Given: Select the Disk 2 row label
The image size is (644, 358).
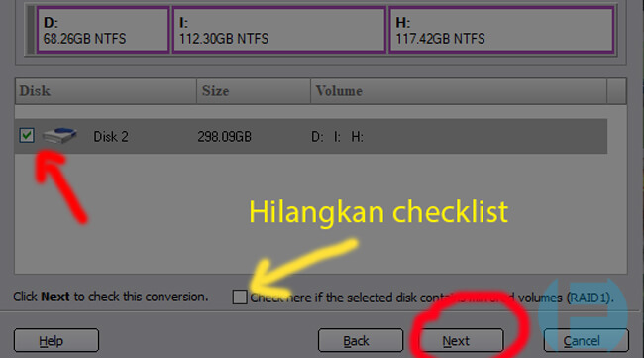Looking at the screenshot, I should 111,136.
